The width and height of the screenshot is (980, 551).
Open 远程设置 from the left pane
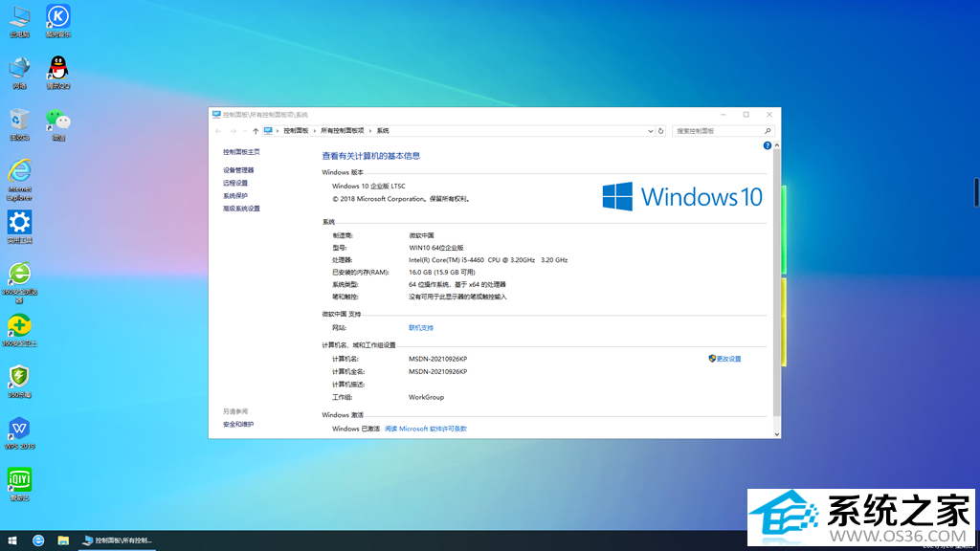[x=235, y=183]
